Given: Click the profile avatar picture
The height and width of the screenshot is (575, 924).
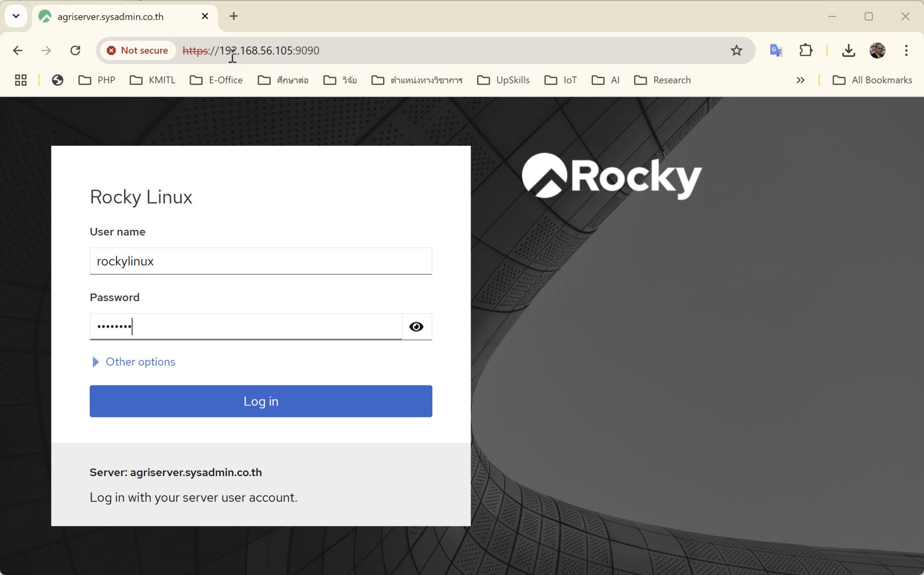Looking at the screenshot, I should pos(877,50).
